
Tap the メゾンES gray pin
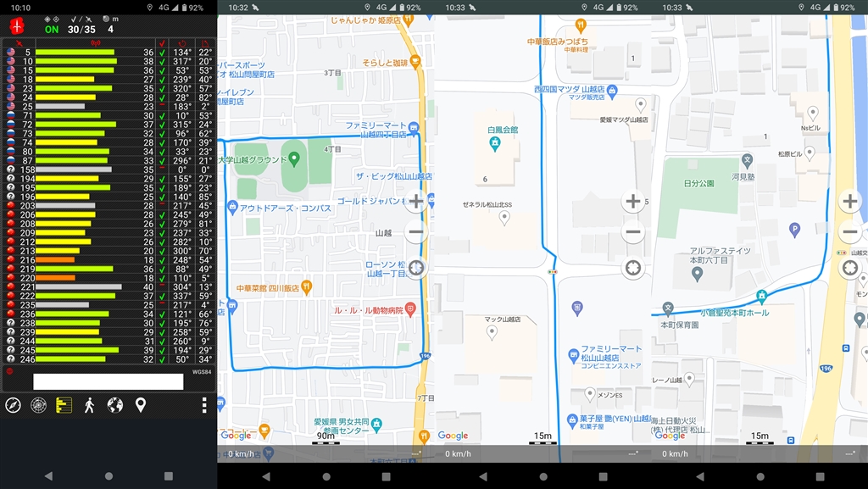(x=590, y=394)
